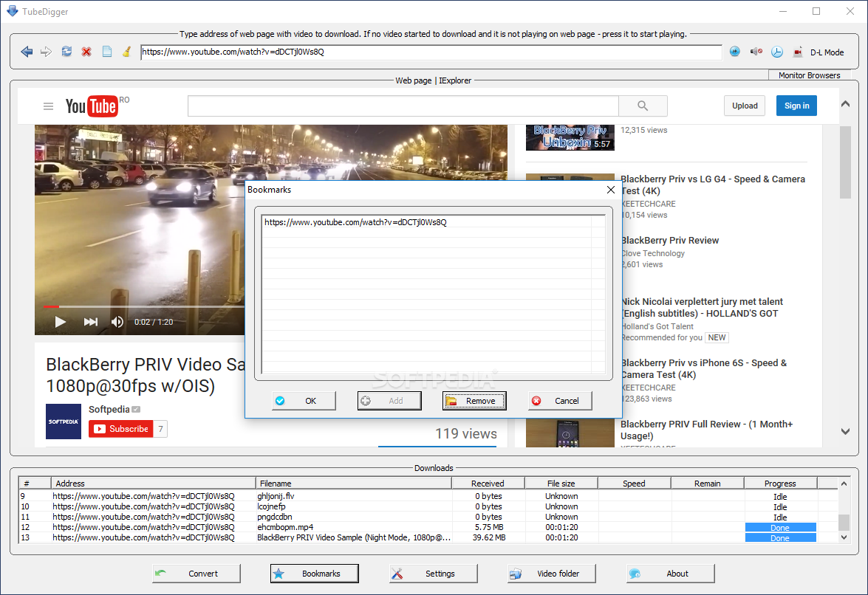Click the Add bookmark button
Screen dimensions: 868x595
[389, 401]
